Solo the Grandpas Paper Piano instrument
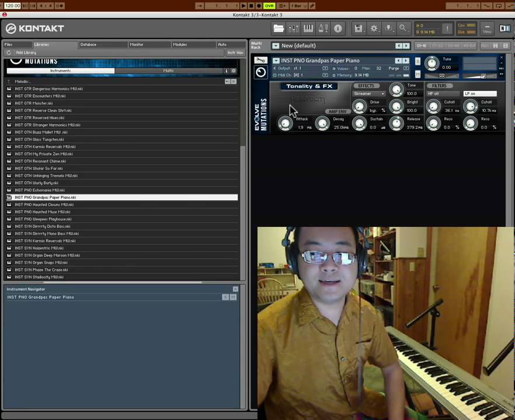515x420 pixels. (x=417, y=61)
